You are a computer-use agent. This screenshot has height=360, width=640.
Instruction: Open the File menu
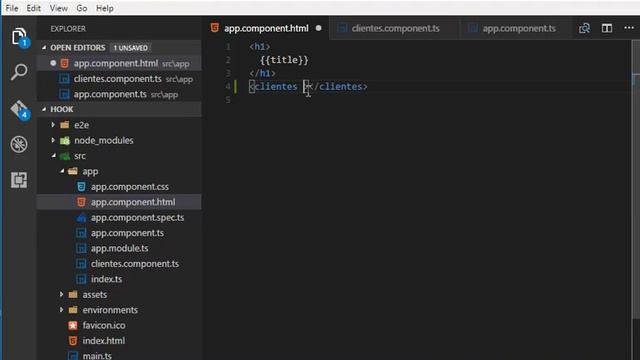click(12, 8)
